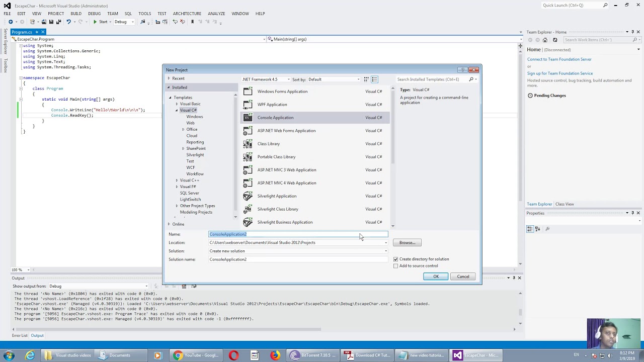Open the Location path dropdown

pyautogui.click(x=386, y=243)
